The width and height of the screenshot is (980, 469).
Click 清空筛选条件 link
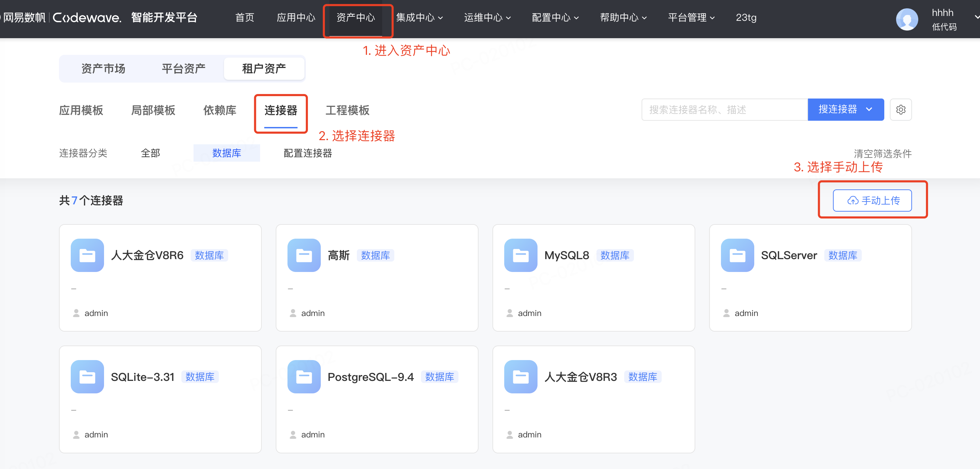(883, 153)
